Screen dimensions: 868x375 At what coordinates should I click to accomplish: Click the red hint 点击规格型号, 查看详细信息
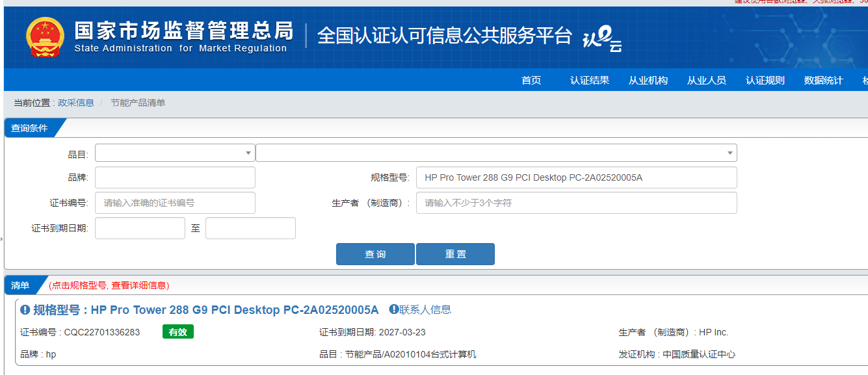tap(109, 285)
